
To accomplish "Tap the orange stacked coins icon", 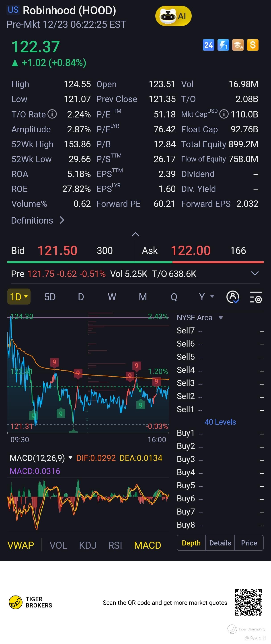I will click(238, 45).
